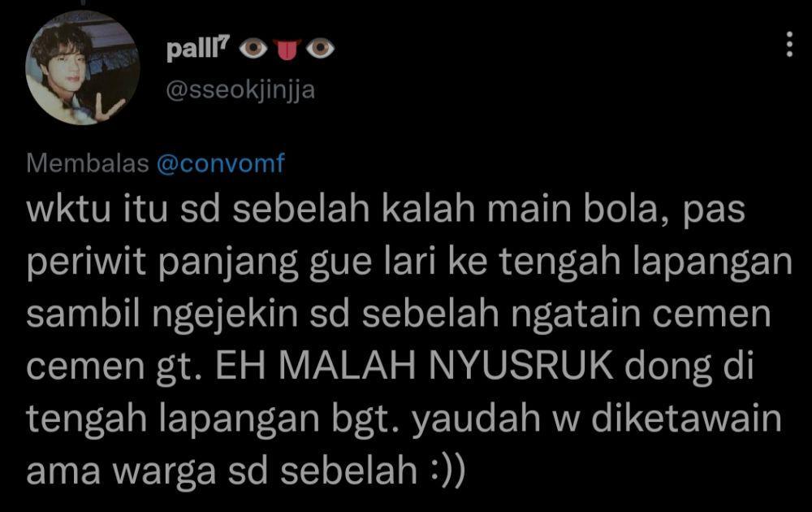This screenshot has width=812, height=512.
Task: Open the three-dot more options menu
Action: point(789,44)
